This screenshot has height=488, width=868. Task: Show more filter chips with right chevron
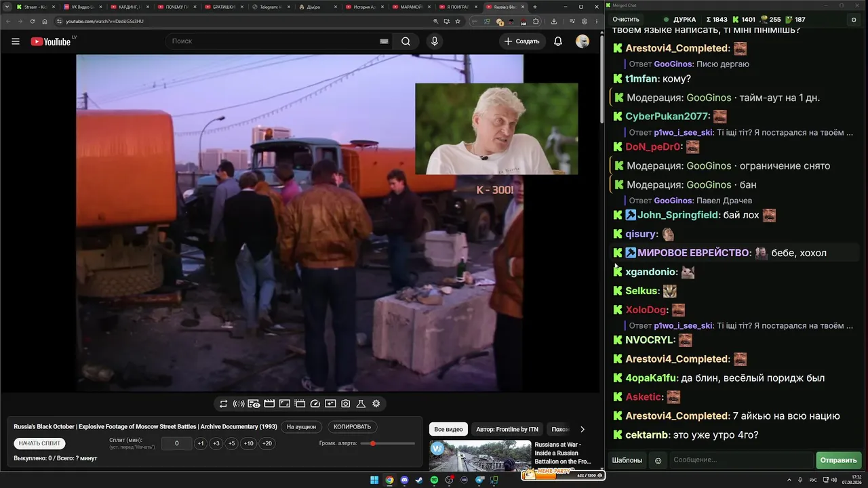[582, 429]
